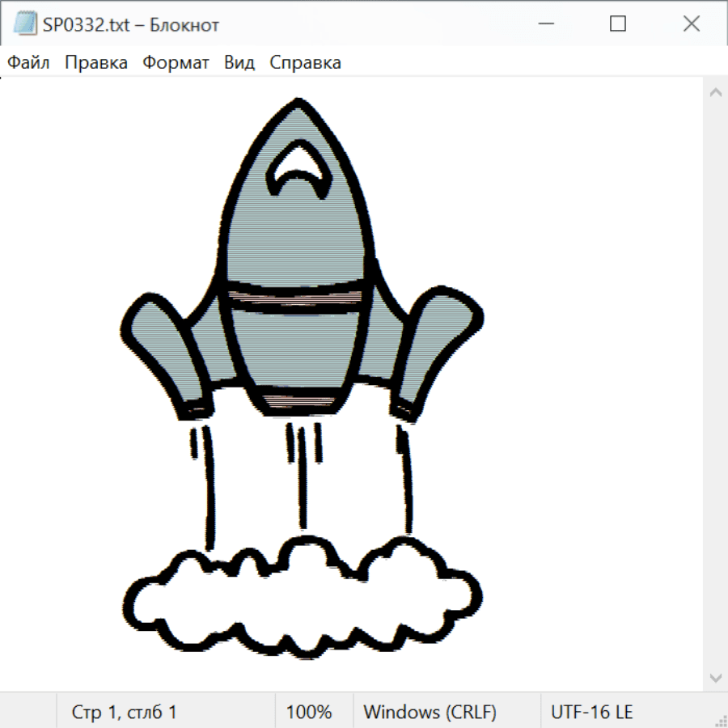Screen dimensions: 728x728
Task: Open the Вид menu
Action: pyautogui.click(x=239, y=63)
